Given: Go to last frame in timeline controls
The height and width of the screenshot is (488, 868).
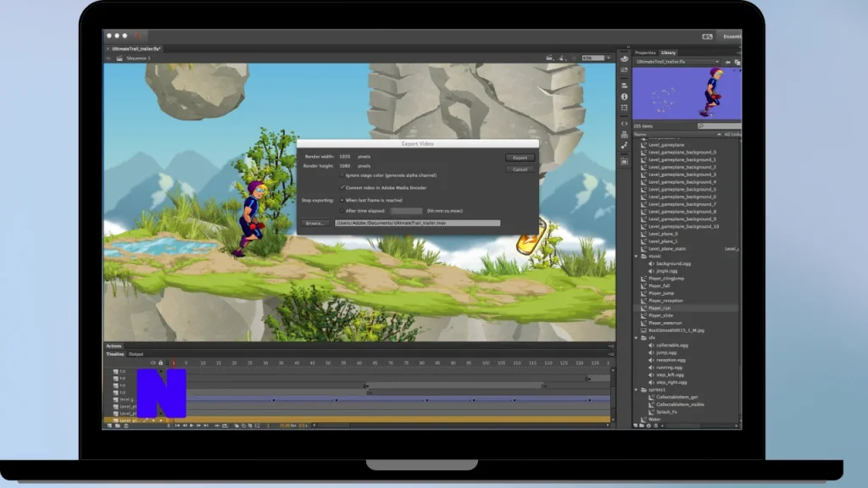Looking at the screenshot, I should pyautogui.click(x=206, y=425).
